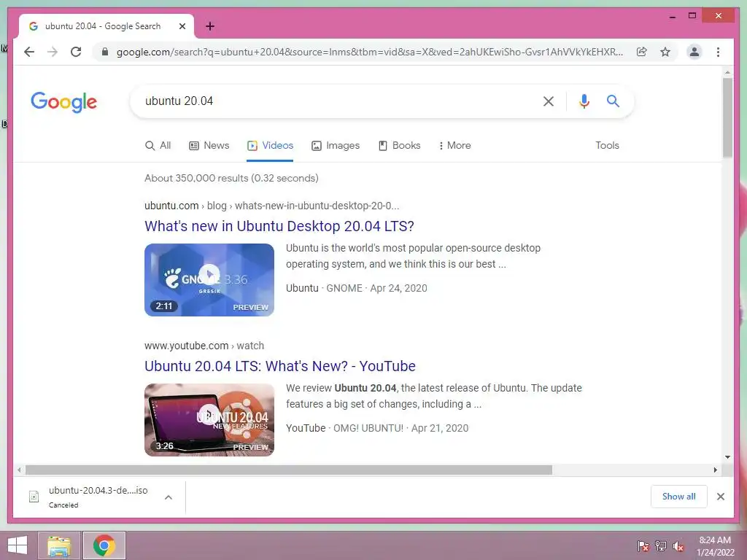
Task: Reload the page with the refresh icon
Action: (x=76, y=52)
